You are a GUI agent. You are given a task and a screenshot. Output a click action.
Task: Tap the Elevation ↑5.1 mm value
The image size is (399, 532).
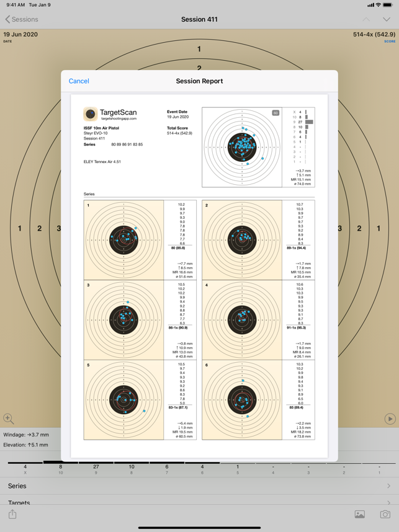(x=26, y=445)
